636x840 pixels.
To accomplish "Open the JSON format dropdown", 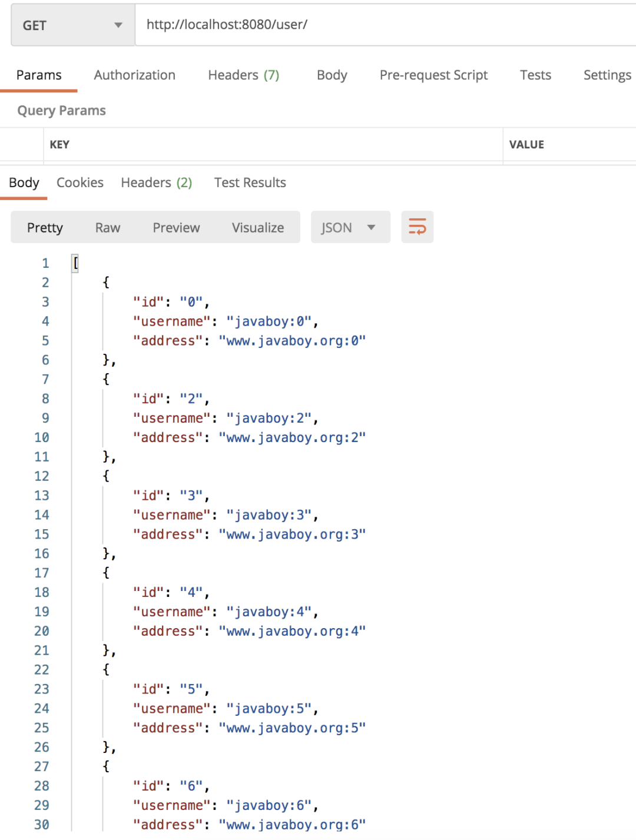I will point(350,228).
